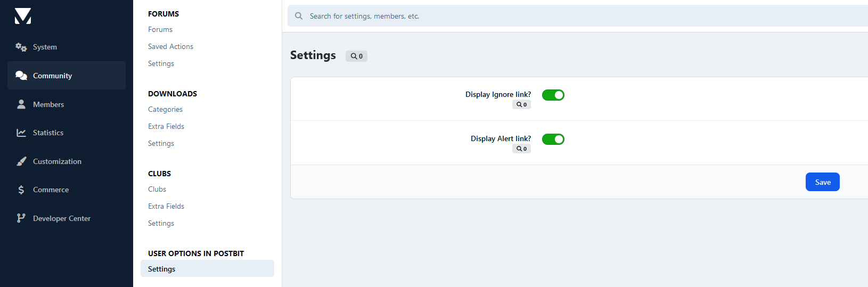Turn off the Display Alert link toggle

click(x=553, y=139)
